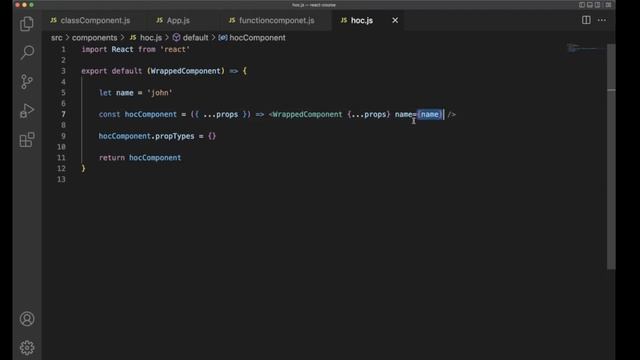Click 'const' keyword on line 7
The width and height of the screenshot is (640, 360).
109,114
